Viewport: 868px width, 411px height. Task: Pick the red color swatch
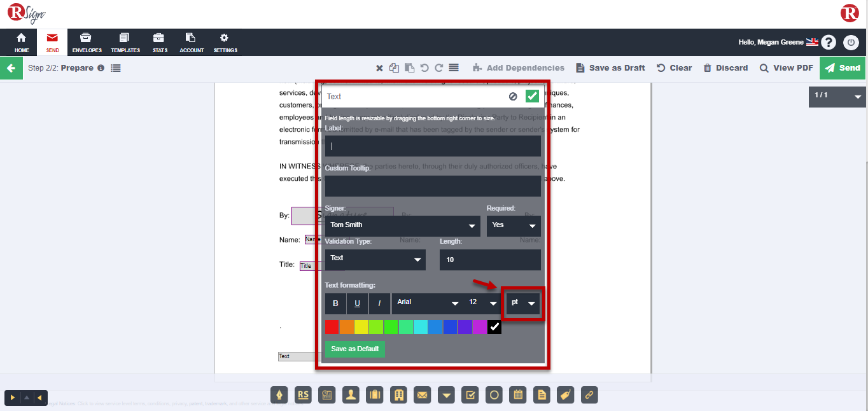[x=332, y=327]
